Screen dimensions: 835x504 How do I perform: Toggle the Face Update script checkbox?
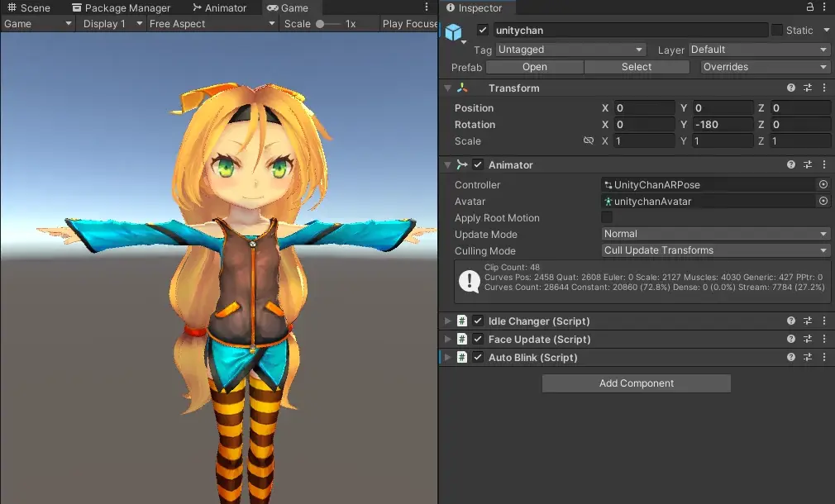[478, 339]
